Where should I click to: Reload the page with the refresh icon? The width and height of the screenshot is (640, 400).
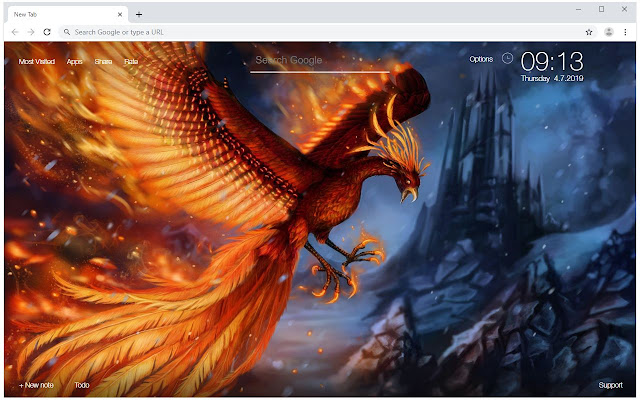coord(47,32)
